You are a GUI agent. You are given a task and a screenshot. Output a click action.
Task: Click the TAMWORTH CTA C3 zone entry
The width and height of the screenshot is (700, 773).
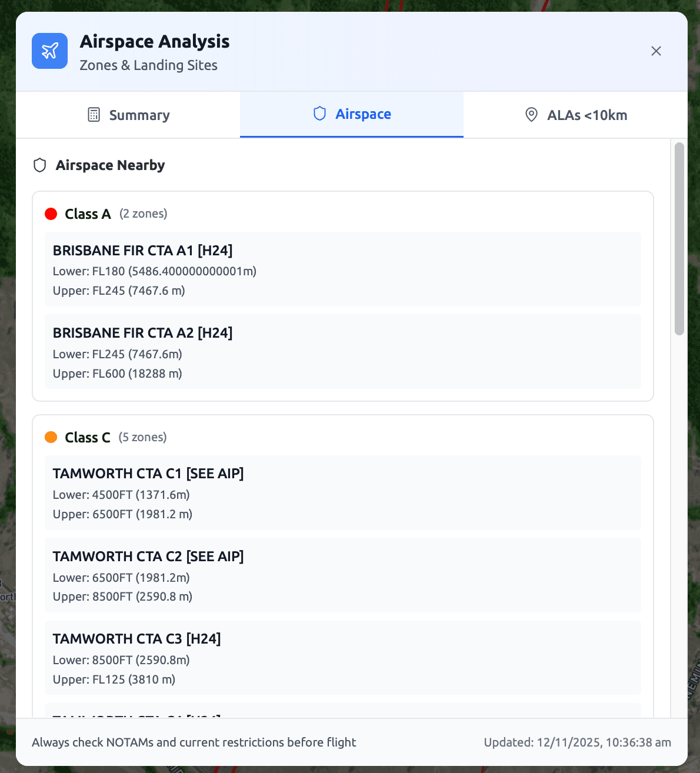342,658
